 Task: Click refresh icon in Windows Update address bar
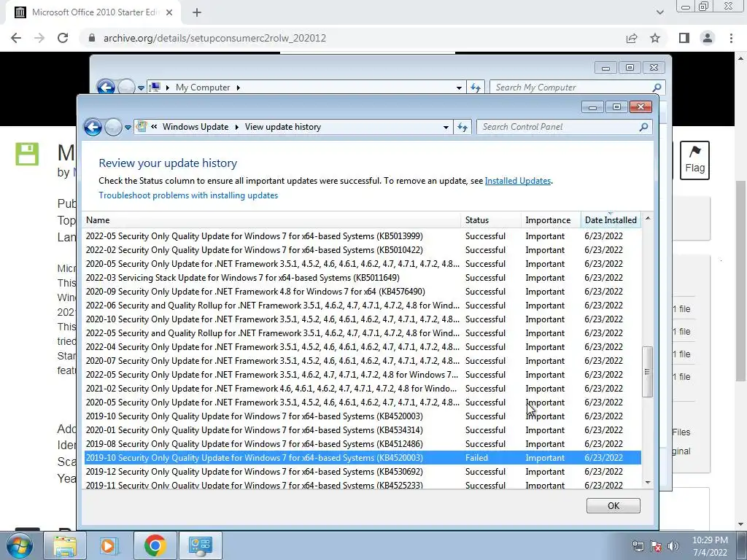pos(462,127)
